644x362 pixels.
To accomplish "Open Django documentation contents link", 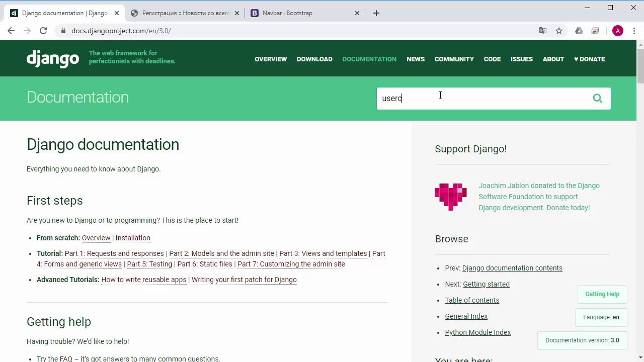I will 512,268.
